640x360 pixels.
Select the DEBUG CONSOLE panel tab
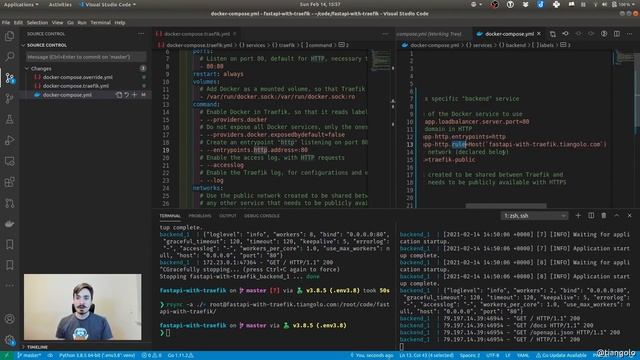pyautogui.click(x=262, y=216)
